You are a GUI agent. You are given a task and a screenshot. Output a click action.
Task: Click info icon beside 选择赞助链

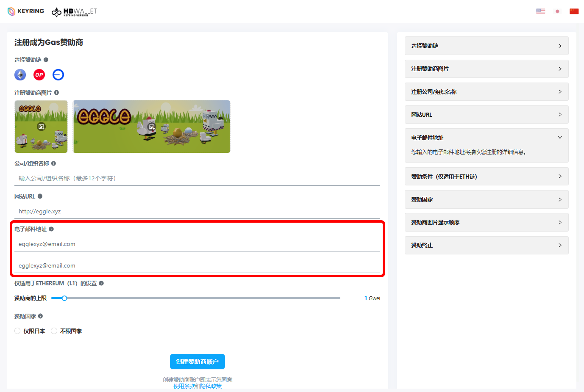[x=46, y=60]
